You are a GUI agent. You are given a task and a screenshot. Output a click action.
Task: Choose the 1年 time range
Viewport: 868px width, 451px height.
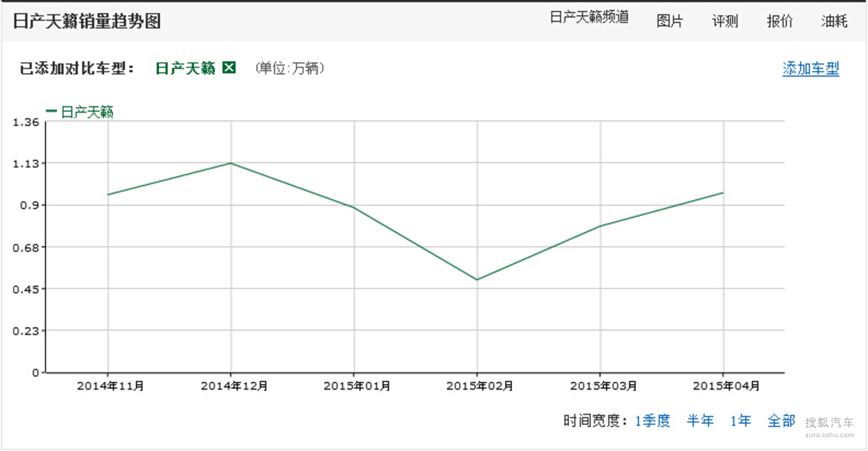741,421
